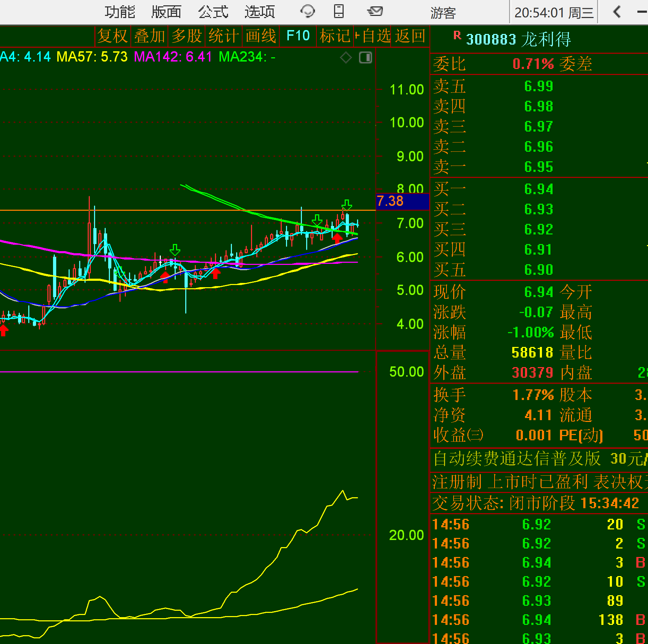Select the 买三 6.92 bid row
The width and height of the screenshot is (648, 644).
pos(539,230)
